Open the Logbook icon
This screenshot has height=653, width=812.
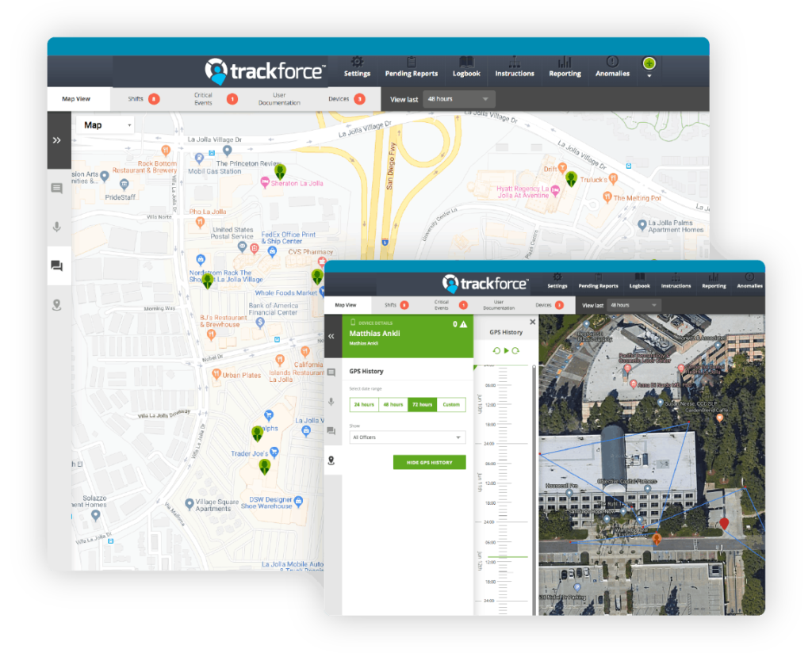click(x=465, y=63)
